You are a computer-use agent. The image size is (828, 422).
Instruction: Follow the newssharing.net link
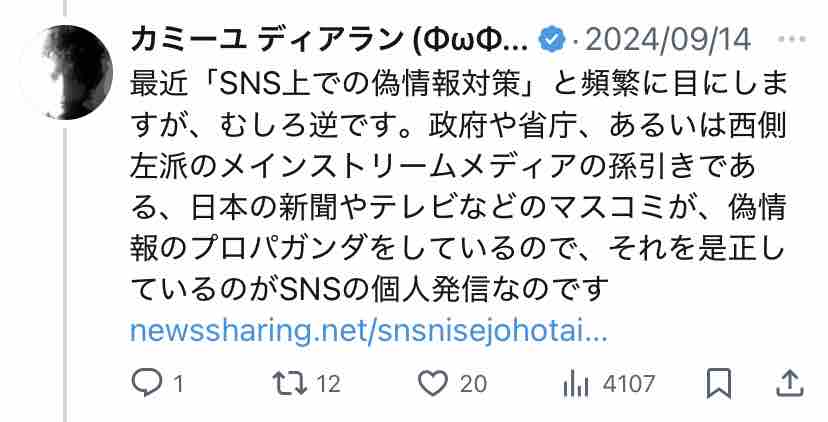[369, 331]
